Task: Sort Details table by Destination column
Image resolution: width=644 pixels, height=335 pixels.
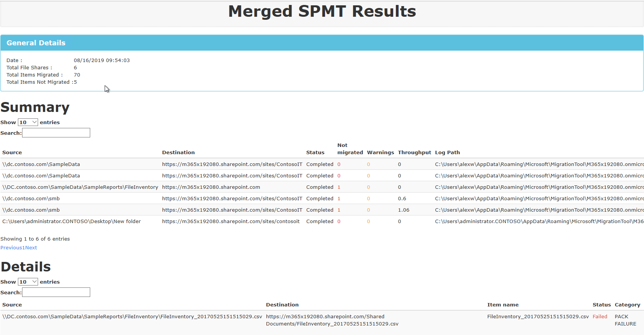Action: point(282,305)
